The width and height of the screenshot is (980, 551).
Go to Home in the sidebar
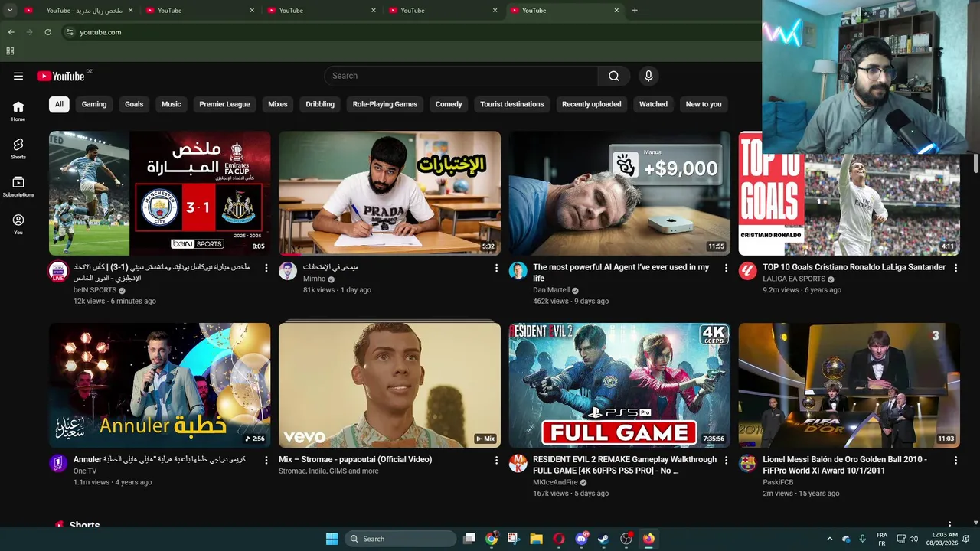pos(18,112)
